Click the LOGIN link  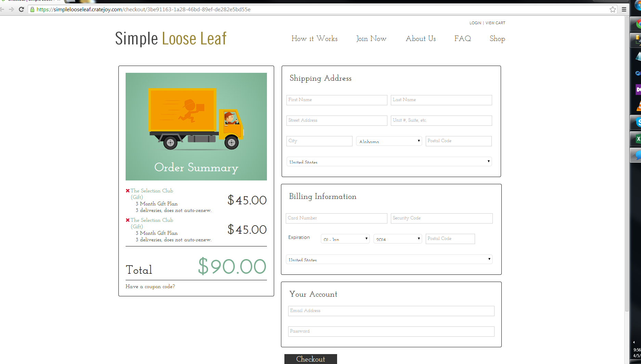click(475, 23)
